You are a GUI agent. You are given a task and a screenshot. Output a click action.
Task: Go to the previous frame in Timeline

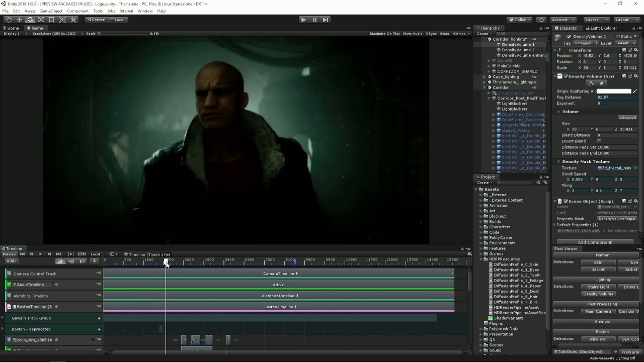point(31,254)
